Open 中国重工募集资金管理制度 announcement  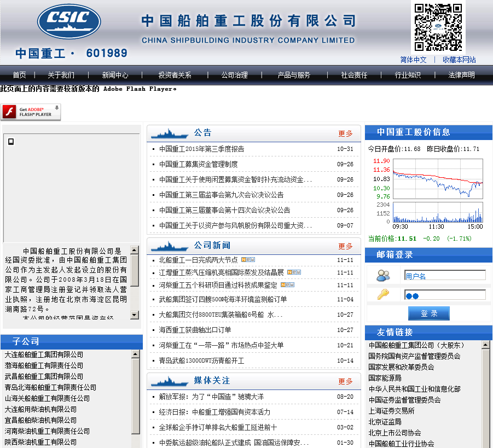coord(199,164)
